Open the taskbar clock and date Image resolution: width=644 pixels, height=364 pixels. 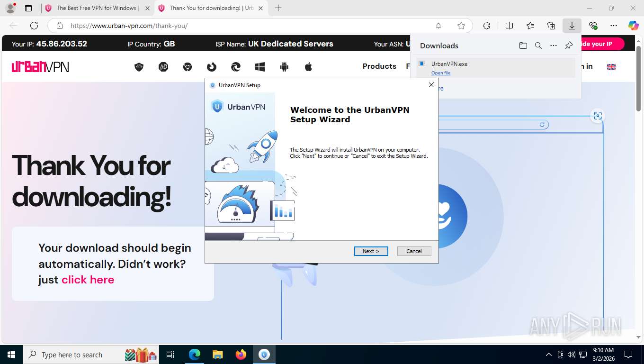(x=603, y=355)
